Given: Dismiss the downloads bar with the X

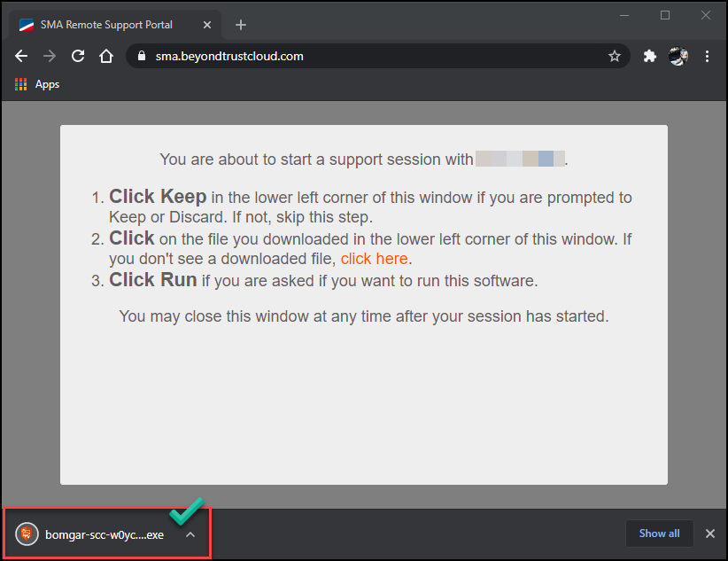Looking at the screenshot, I should pyautogui.click(x=709, y=534).
